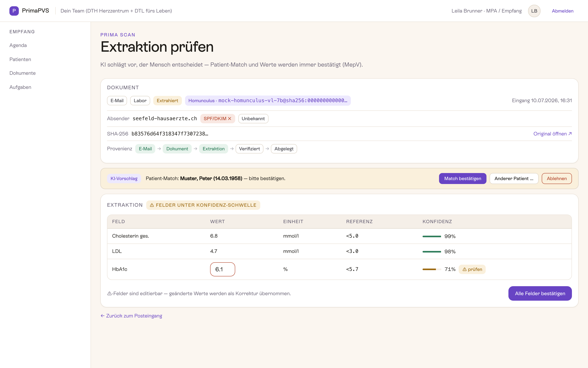588x368 pixels.
Task: Click the Cholesterin unit mmol/l cell
Action: [291, 236]
